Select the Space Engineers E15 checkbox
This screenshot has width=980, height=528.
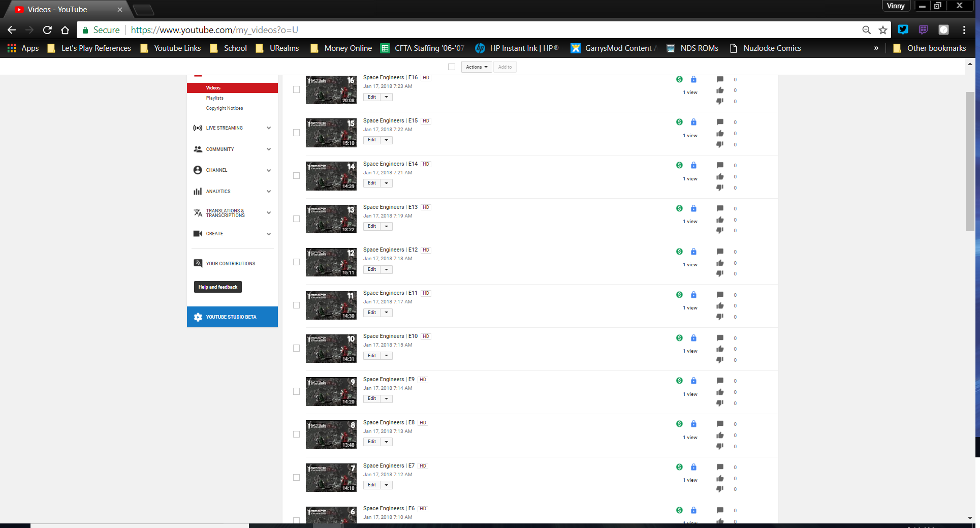[296, 133]
